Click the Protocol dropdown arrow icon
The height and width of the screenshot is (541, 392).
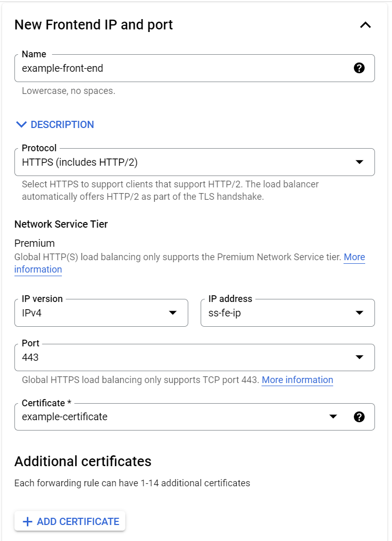point(360,162)
